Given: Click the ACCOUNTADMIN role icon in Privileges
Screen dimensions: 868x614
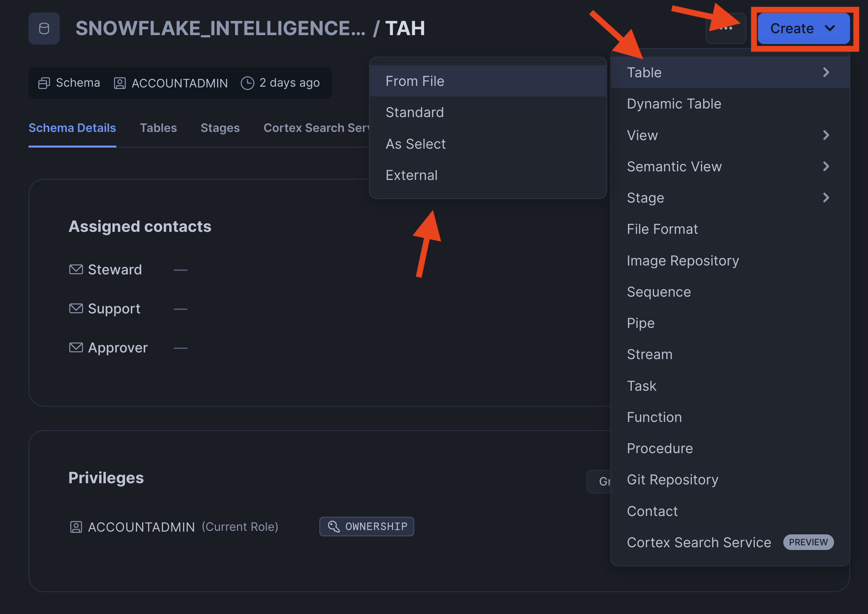Looking at the screenshot, I should [76, 527].
